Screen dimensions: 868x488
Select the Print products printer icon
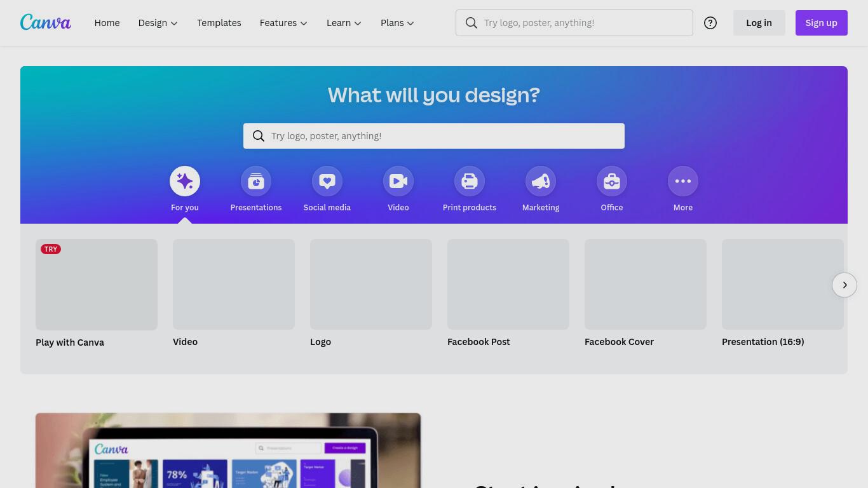click(x=470, y=181)
